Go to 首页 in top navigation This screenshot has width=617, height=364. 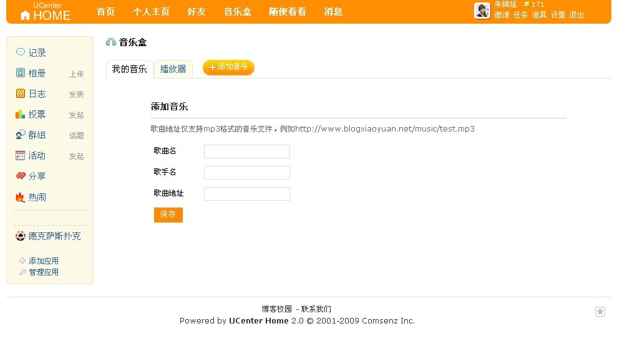[106, 12]
